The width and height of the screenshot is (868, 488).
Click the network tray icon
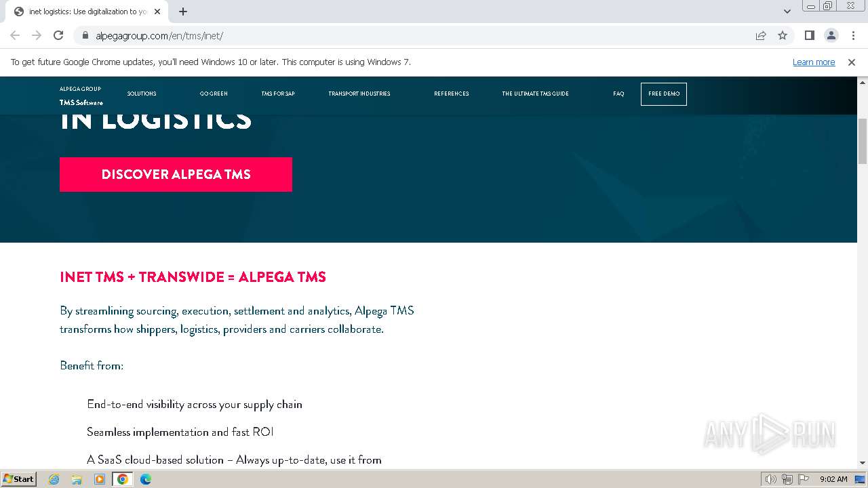pyautogui.click(x=787, y=479)
